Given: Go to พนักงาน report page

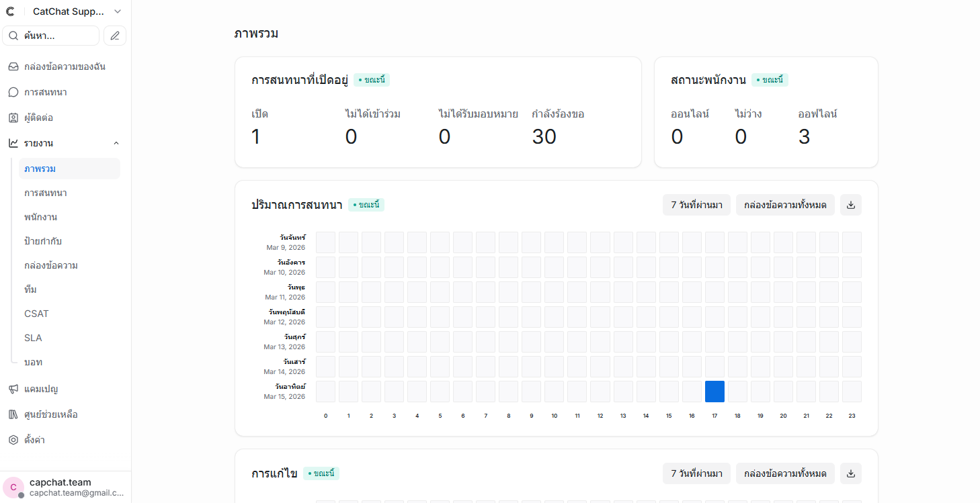Looking at the screenshot, I should 40,217.
